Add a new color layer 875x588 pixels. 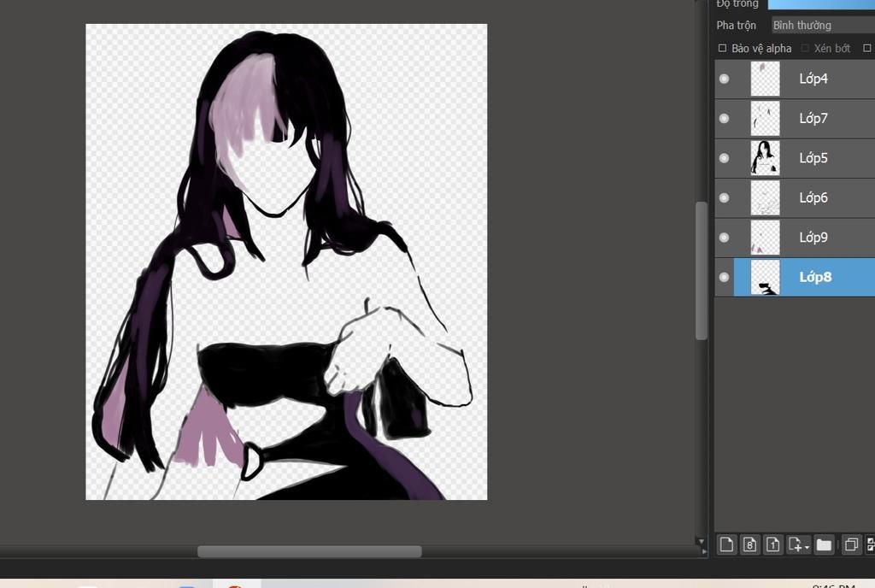(x=726, y=544)
